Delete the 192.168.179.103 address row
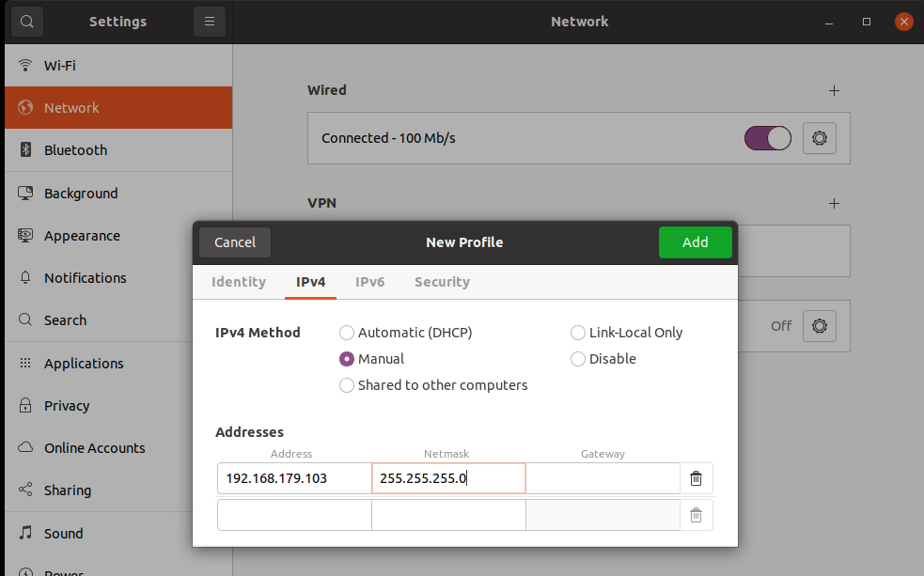The height and width of the screenshot is (576, 924). tap(696, 478)
